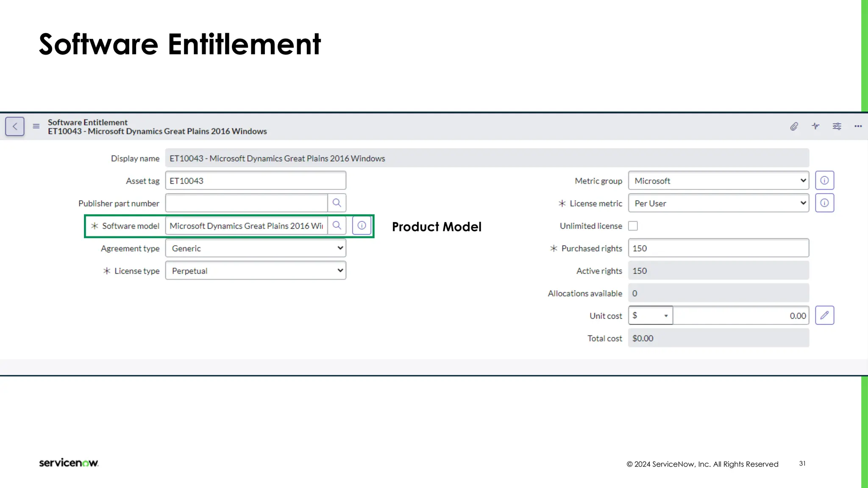The image size is (868, 488).
Task: Open the Agreement type dropdown
Action: click(256, 248)
